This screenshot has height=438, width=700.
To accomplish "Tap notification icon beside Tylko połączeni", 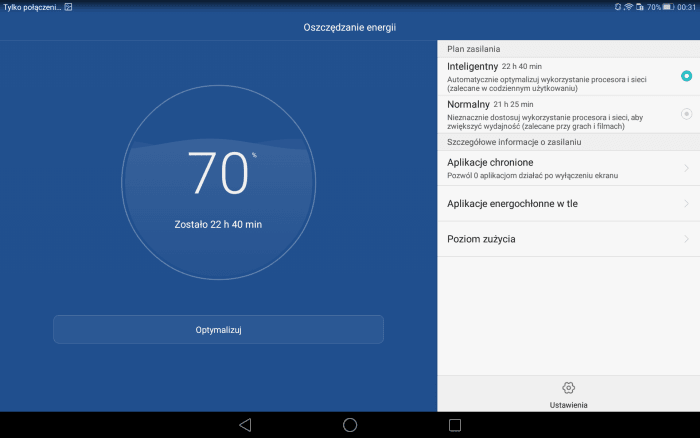I will (x=68, y=7).
